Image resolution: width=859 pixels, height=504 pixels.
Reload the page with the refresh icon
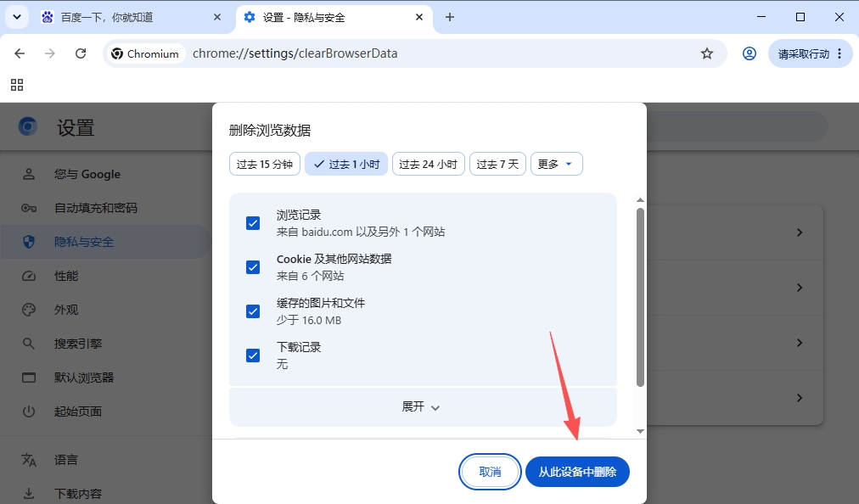pos(81,53)
